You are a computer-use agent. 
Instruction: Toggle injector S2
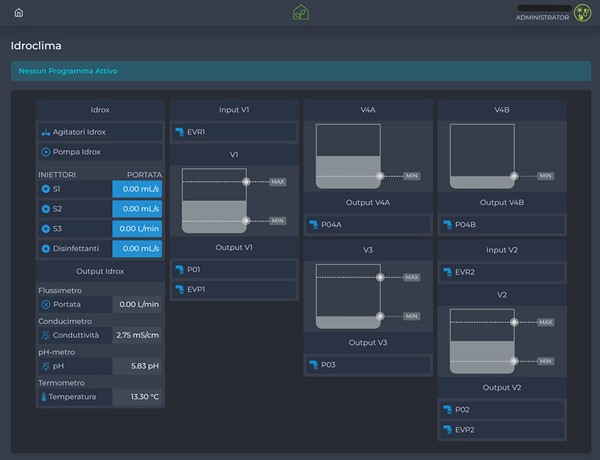(45, 208)
